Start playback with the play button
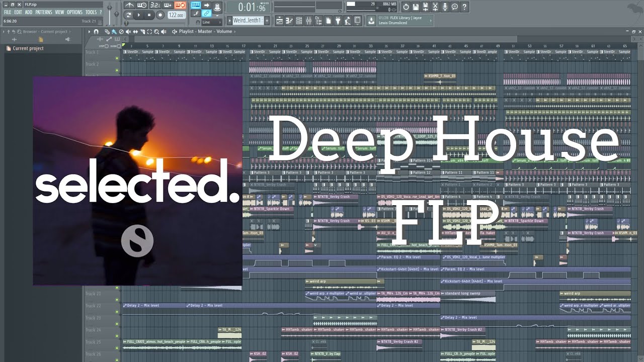The height and width of the screenshot is (362, 644). pos(139,15)
